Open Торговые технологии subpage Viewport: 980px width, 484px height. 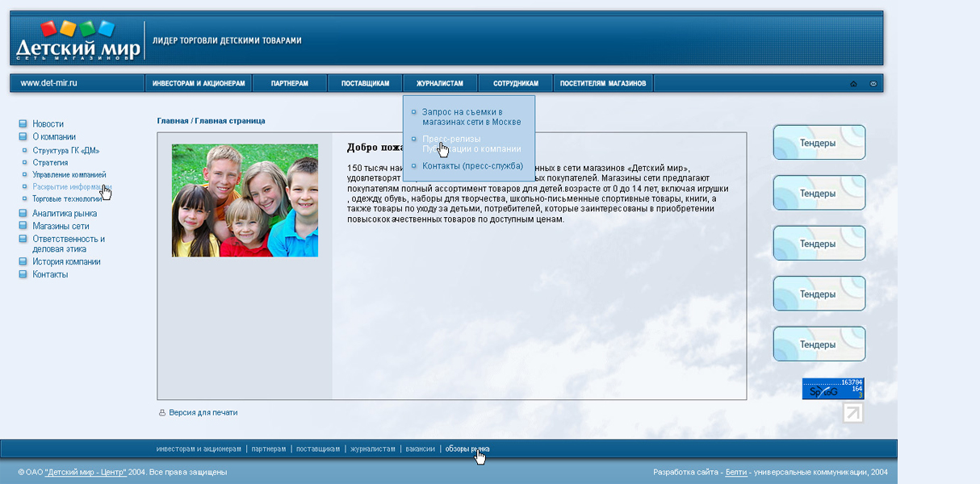[x=68, y=198]
